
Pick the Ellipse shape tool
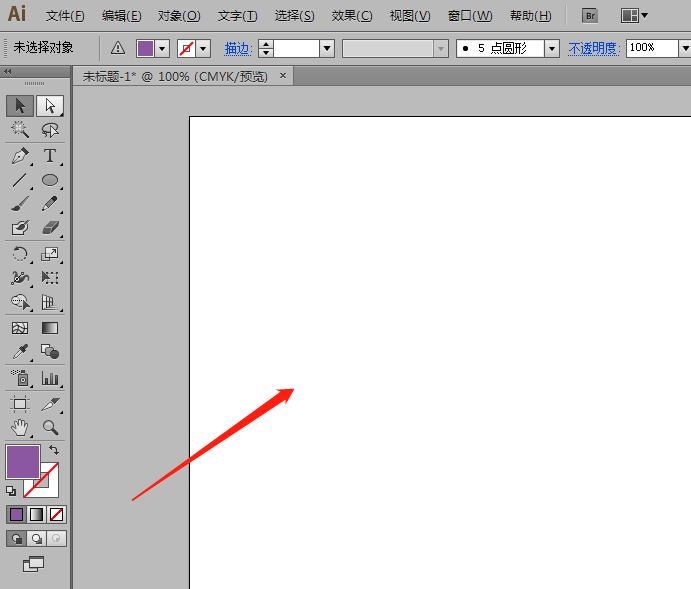coord(49,181)
